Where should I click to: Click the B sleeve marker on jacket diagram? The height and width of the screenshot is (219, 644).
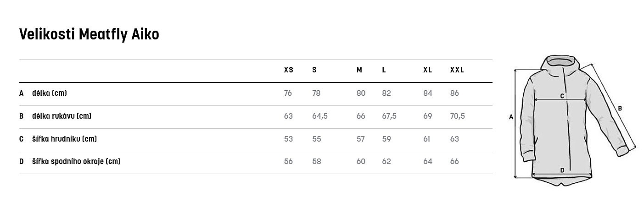click(x=619, y=109)
